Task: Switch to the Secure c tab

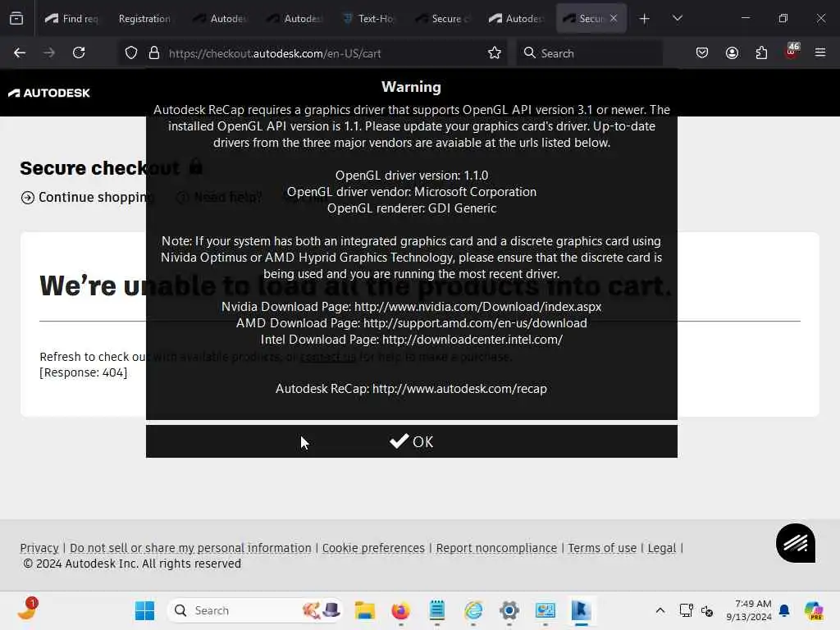Action: (x=444, y=18)
